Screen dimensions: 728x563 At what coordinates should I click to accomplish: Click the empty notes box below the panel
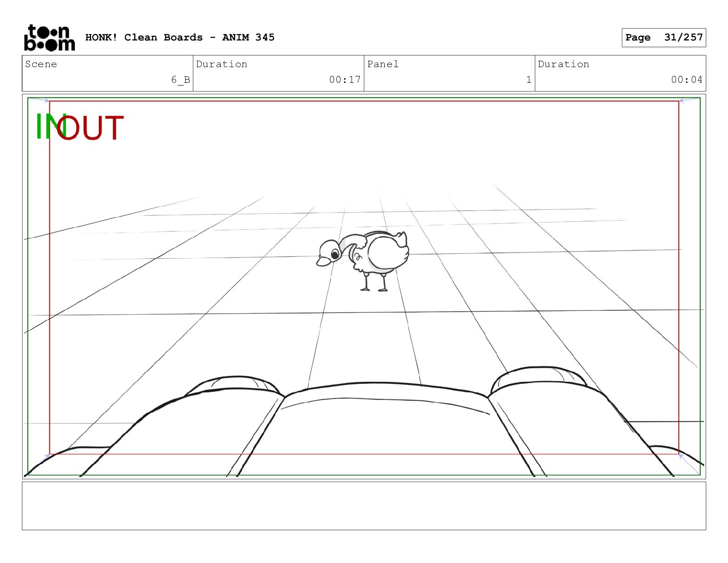364,506
